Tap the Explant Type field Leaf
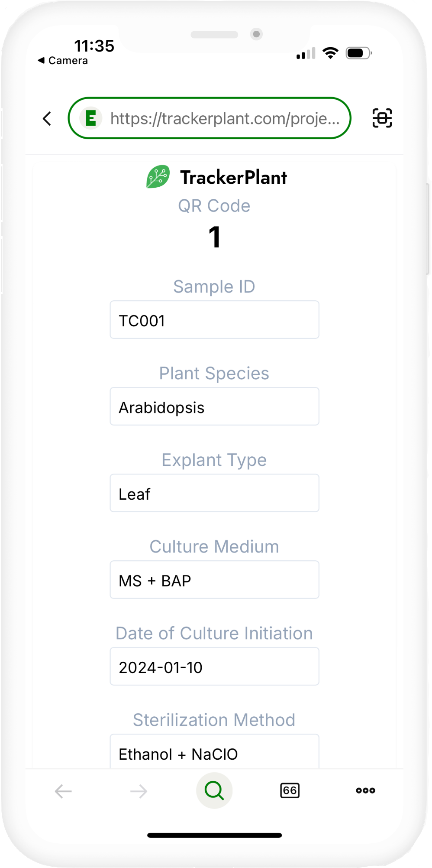The width and height of the screenshot is (432, 868). tap(214, 493)
